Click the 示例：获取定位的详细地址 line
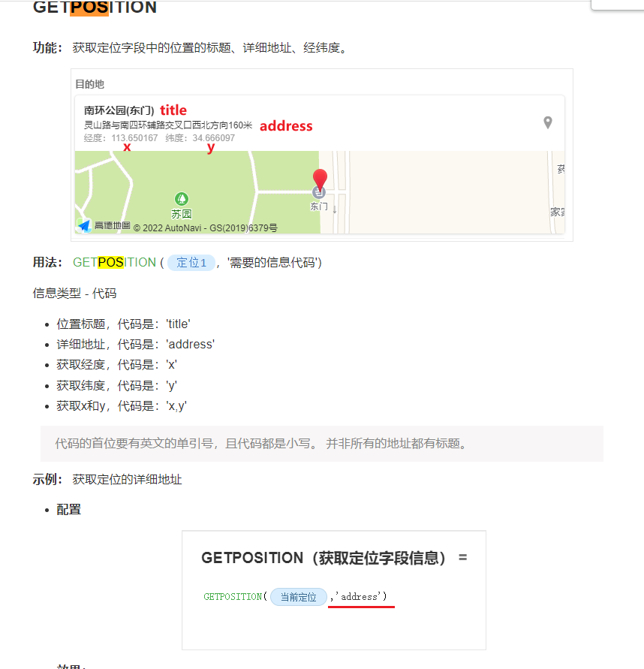 point(107,479)
